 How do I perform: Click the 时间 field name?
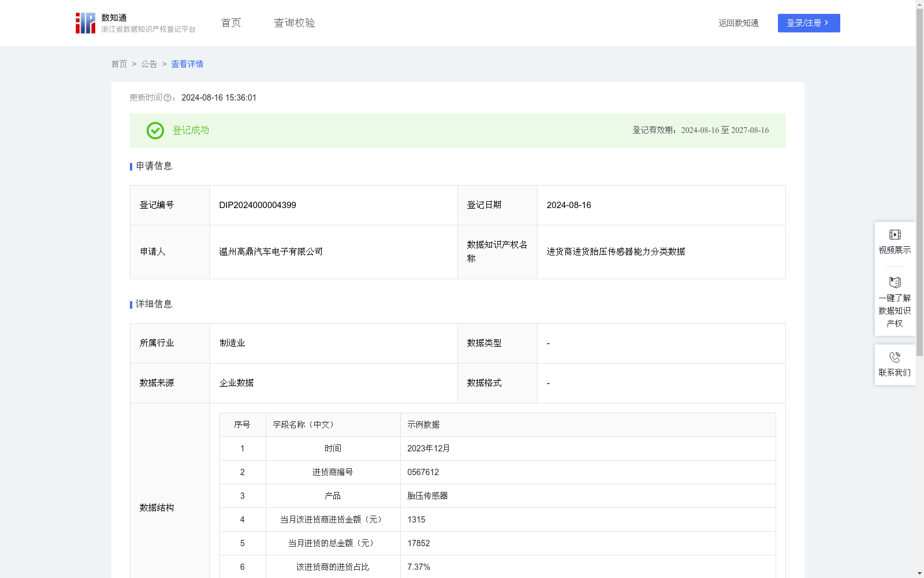[333, 449]
